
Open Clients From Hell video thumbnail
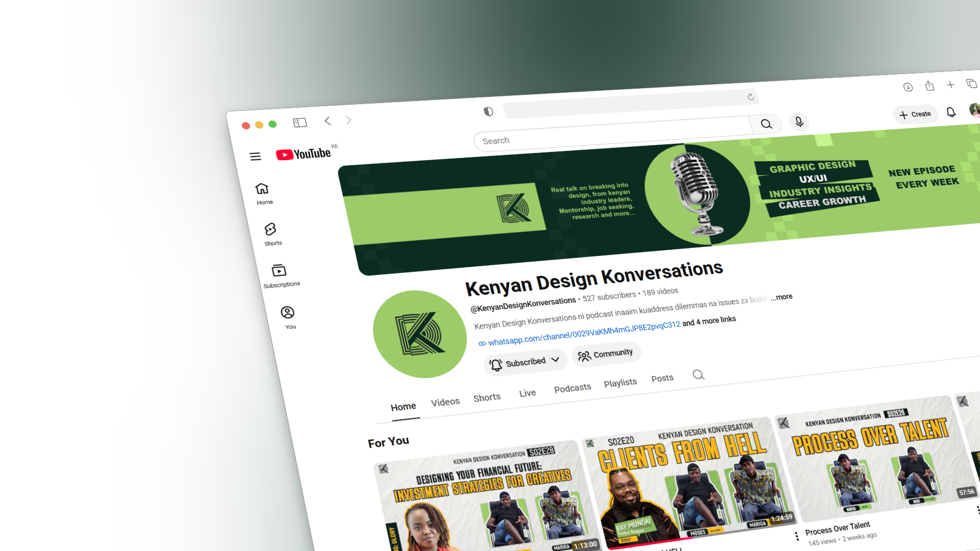[689, 482]
